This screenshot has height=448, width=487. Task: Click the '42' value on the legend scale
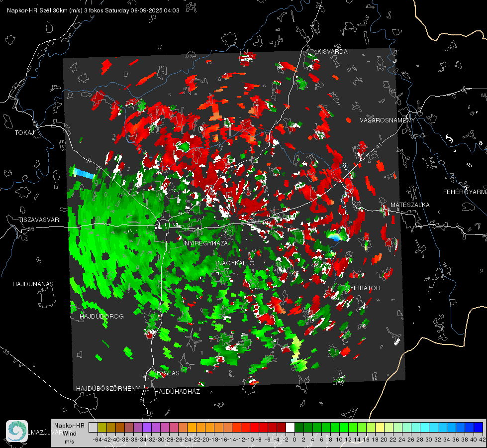coord(483,440)
